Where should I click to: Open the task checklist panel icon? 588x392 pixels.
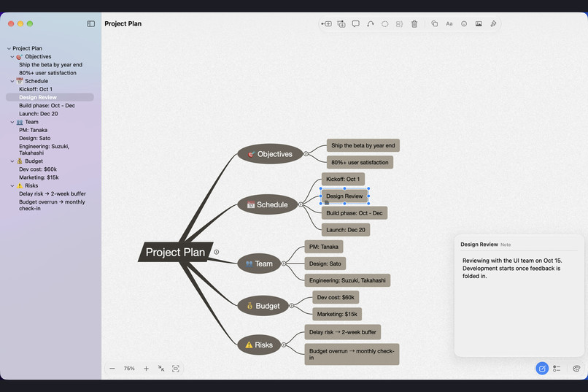point(557,369)
